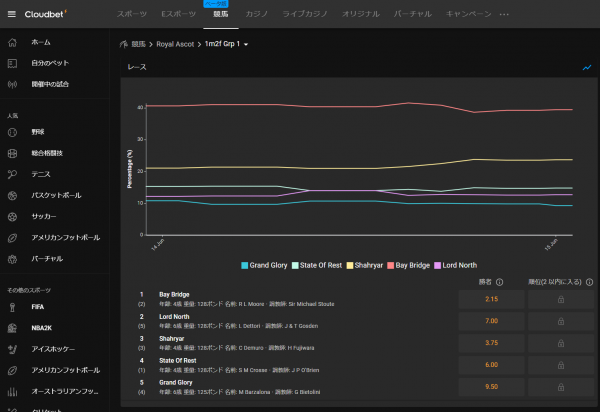
Task: Toggle the State Of Rest legend swatch
Action: (x=295, y=265)
